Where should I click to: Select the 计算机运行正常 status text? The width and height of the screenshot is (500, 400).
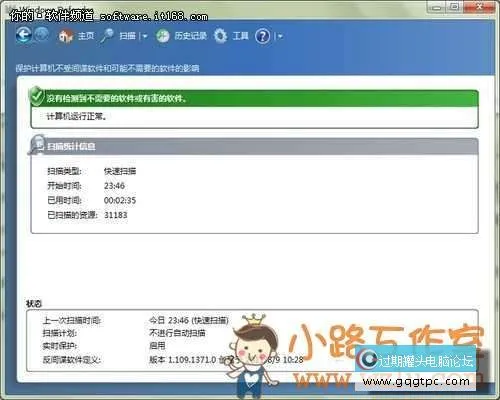(x=76, y=116)
